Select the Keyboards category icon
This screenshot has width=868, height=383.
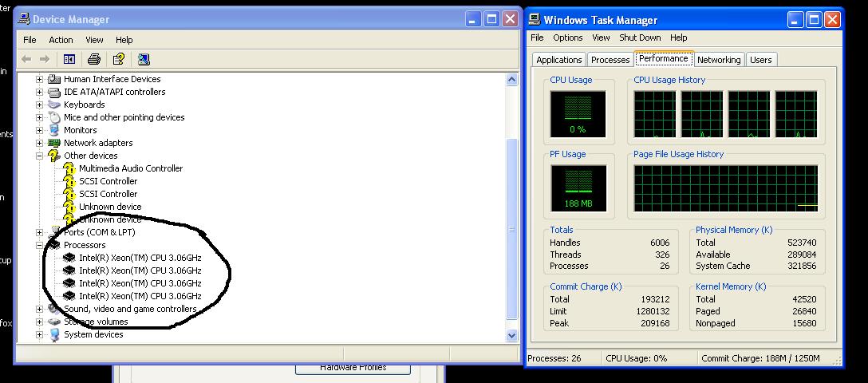(54, 104)
